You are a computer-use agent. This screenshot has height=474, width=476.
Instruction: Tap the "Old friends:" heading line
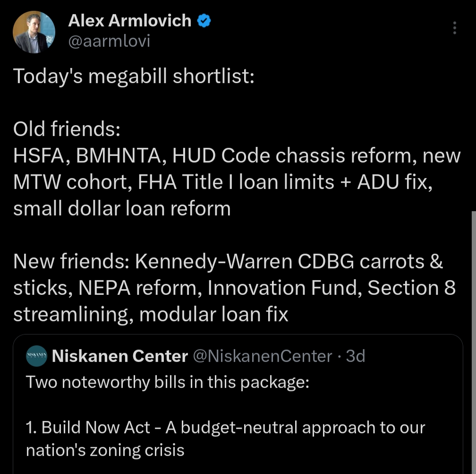coord(67,129)
